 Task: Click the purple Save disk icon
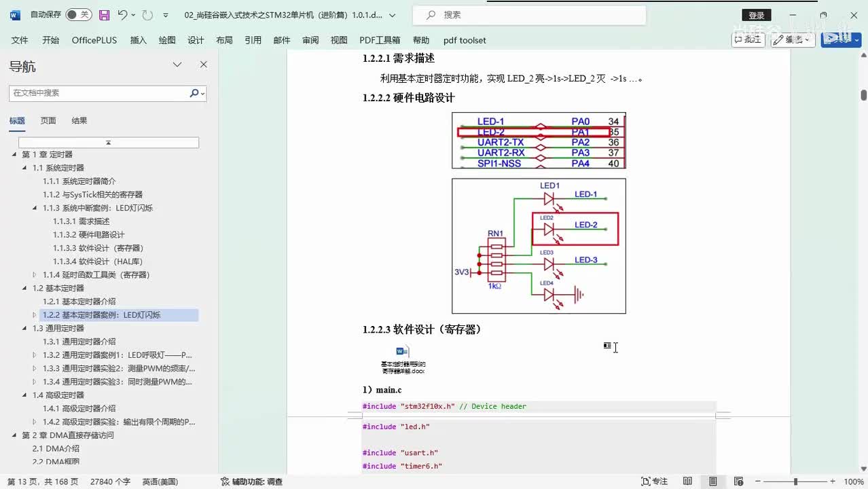point(104,14)
